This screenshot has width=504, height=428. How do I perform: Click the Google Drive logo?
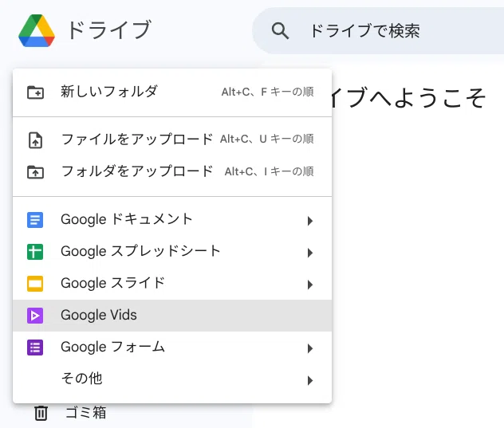(x=37, y=30)
